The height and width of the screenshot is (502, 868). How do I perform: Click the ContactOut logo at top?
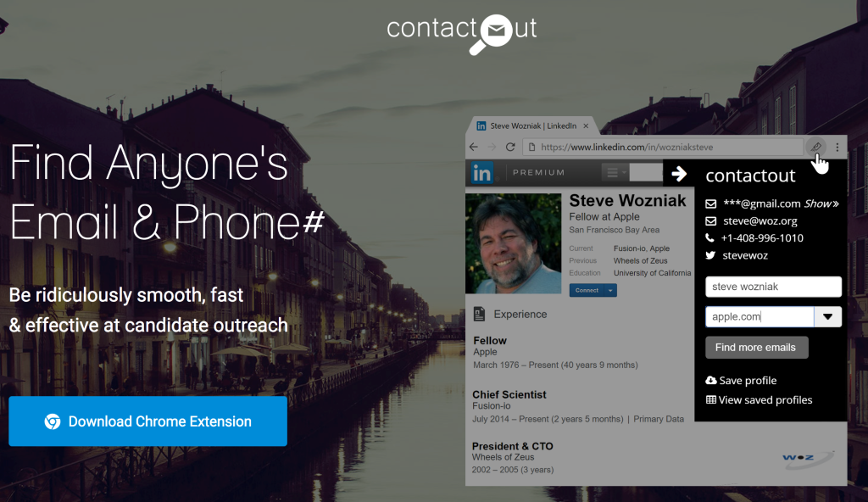point(462,33)
